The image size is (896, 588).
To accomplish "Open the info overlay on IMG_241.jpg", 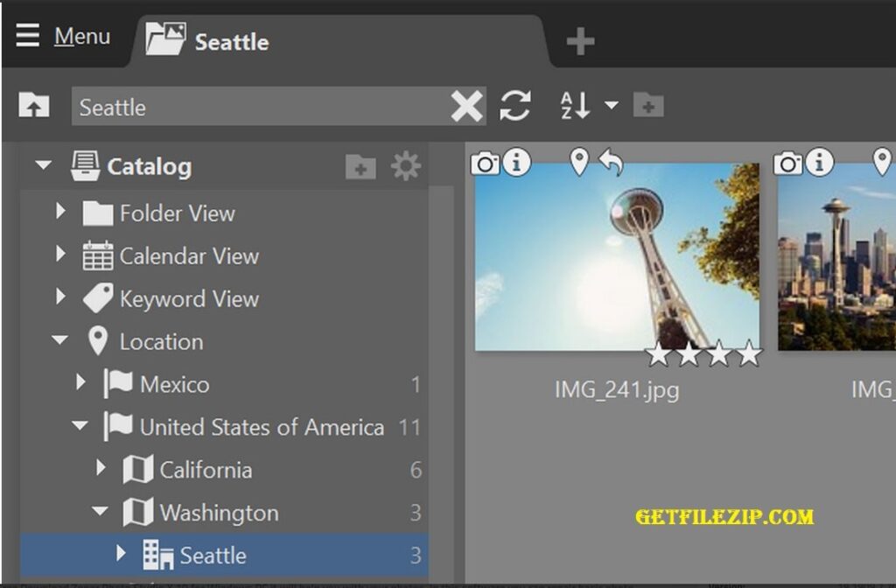I will coord(516,162).
